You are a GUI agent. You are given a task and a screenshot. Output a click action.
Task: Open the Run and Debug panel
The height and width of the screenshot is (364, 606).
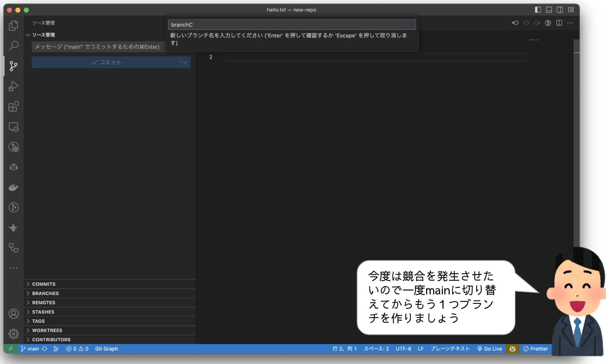(x=14, y=86)
